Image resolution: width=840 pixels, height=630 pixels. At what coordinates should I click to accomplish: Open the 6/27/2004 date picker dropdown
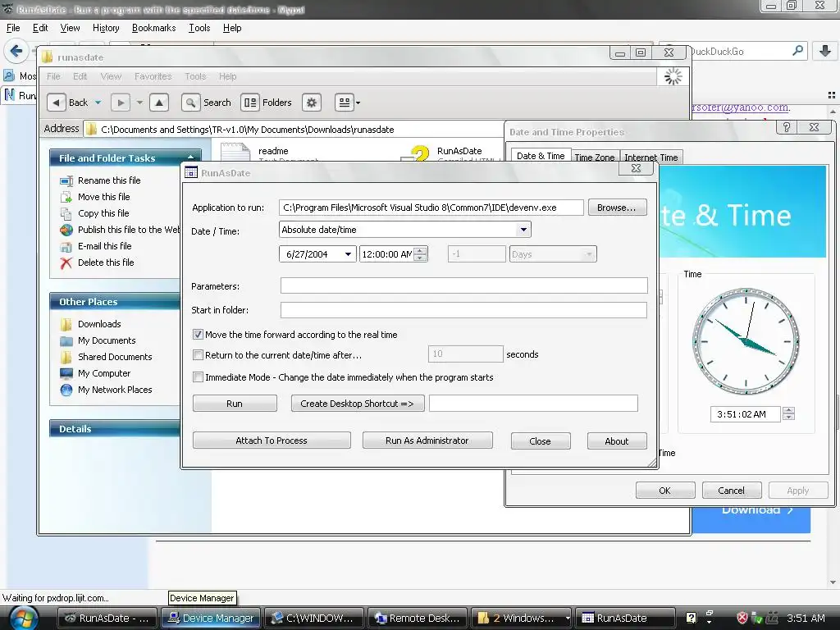coord(348,254)
